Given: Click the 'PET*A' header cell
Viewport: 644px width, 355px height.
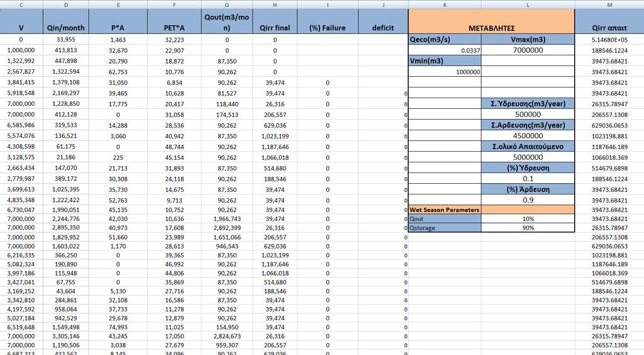Looking at the screenshot, I should click(x=174, y=21).
